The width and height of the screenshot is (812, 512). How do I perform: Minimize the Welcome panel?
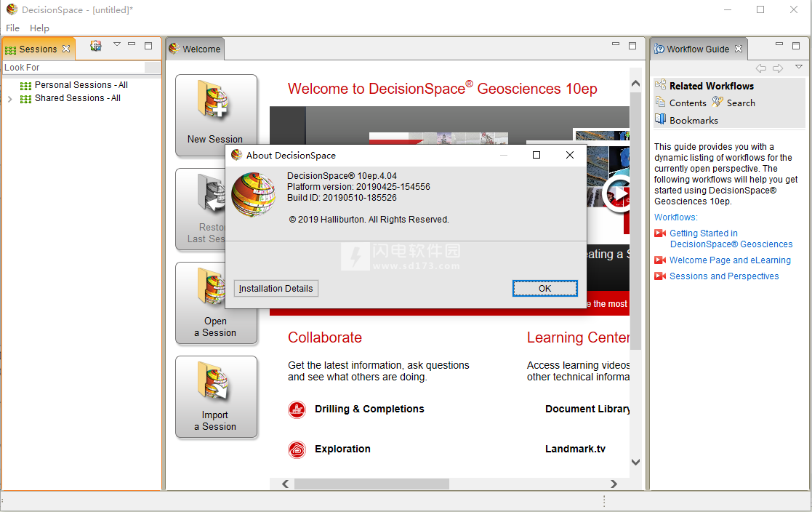(x=616, y=44)
